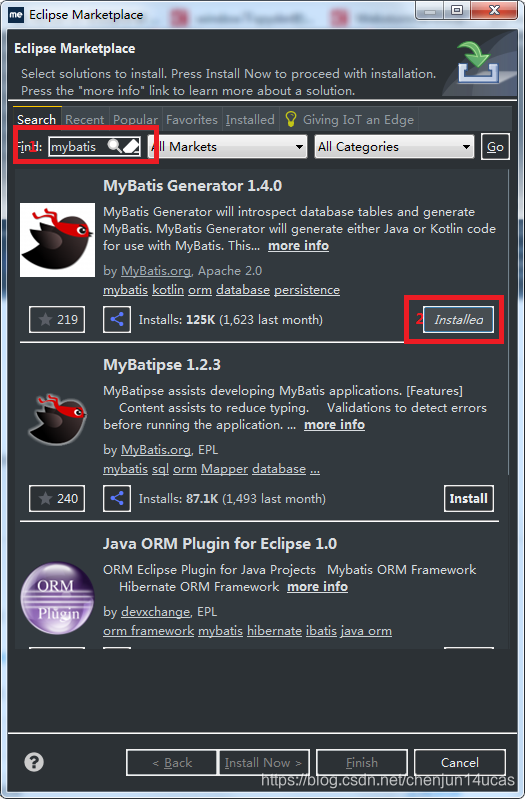The height and width of the screenshot is (799, 525).
Task: Click the Mapper tag
Action: click(x=224, y=469)
